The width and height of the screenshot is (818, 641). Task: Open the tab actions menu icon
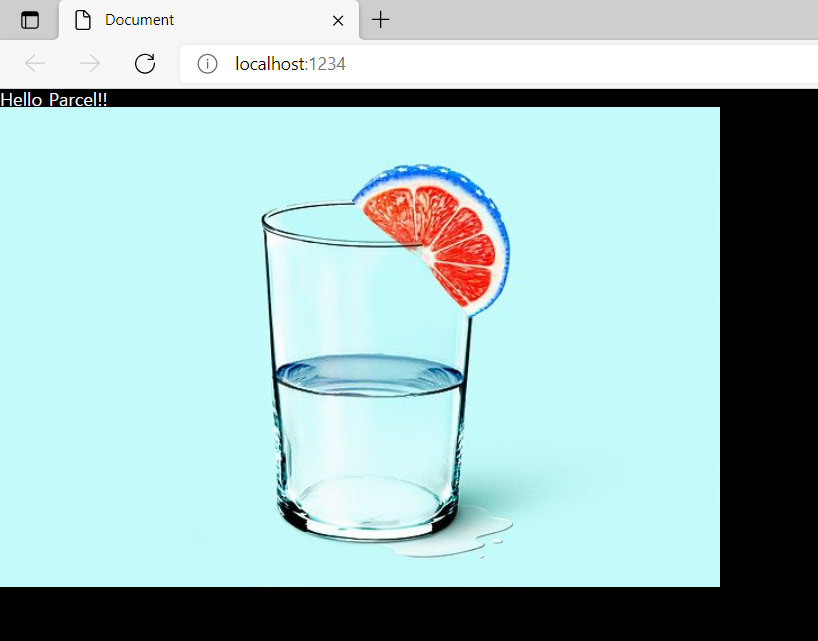point(30,20)
